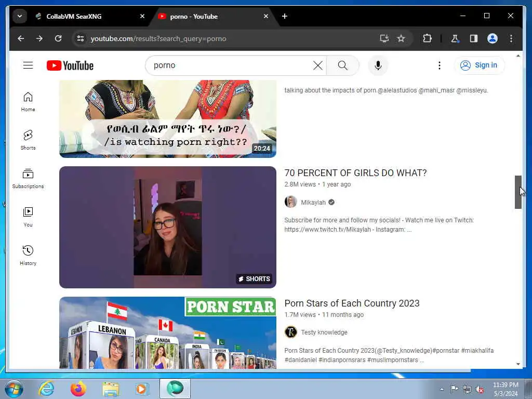Viewport: 532px width, 399px height.
Task: Open the Windows Start button
Action: [14, 389]
